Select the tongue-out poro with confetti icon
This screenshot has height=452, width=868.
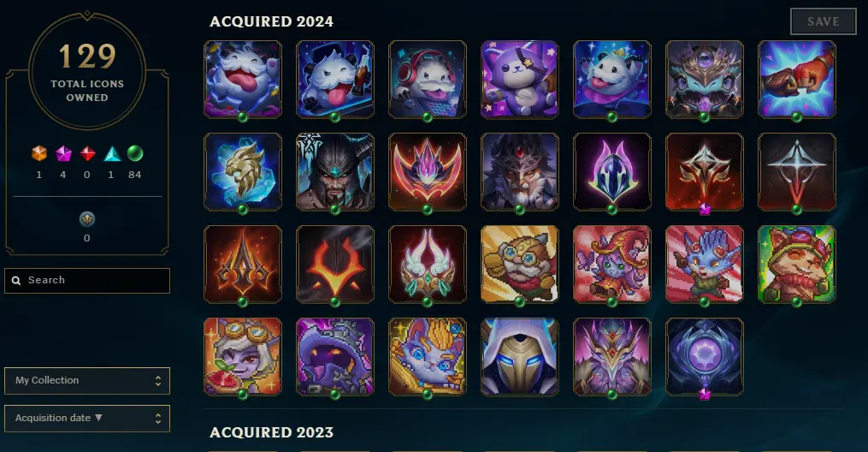coord(243,80)
